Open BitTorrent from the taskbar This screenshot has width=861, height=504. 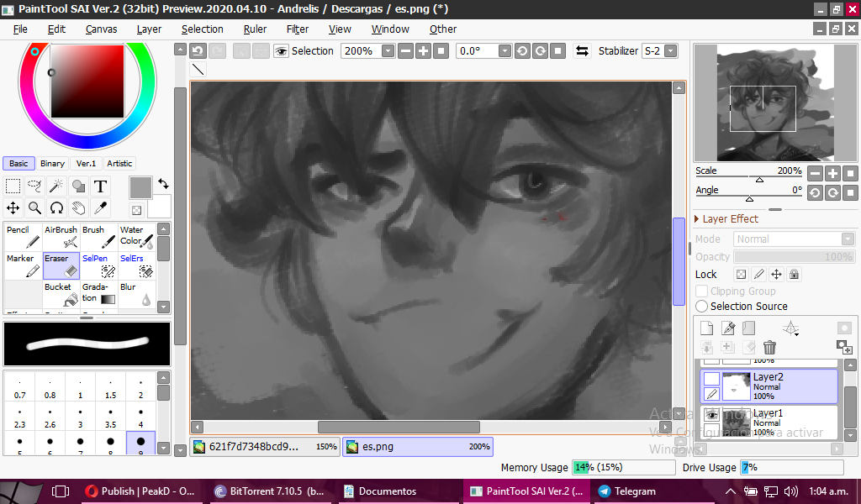[x=270, y=491]
